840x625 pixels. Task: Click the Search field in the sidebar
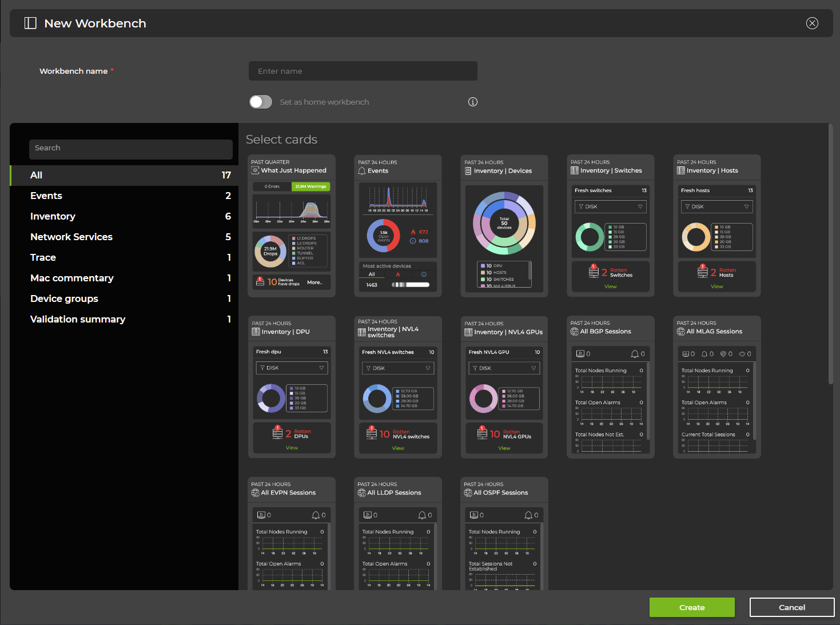pyautogui.click(x=130, y=149)
